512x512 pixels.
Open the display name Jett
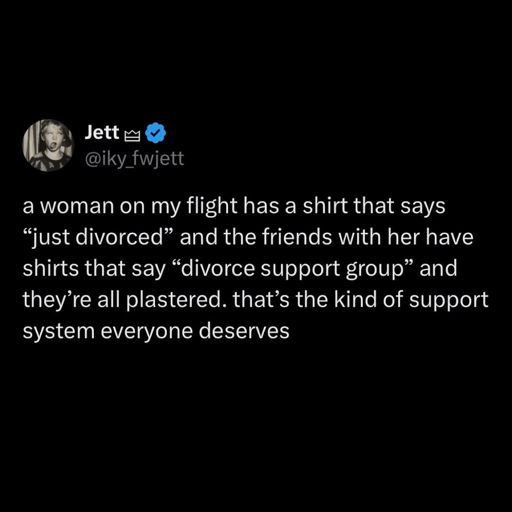coord(102,132)
